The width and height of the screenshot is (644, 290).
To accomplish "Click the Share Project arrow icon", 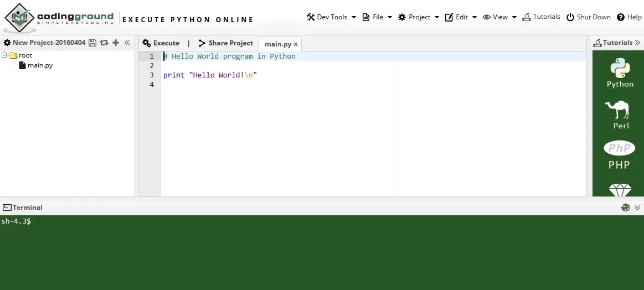I will click(202, 43).
